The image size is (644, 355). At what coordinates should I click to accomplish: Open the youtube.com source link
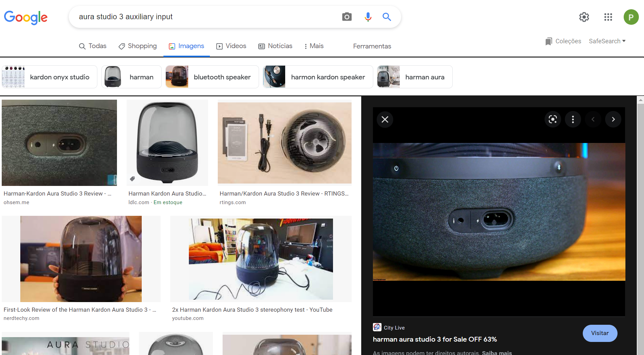pyautogui.click(x=188, y=318)
